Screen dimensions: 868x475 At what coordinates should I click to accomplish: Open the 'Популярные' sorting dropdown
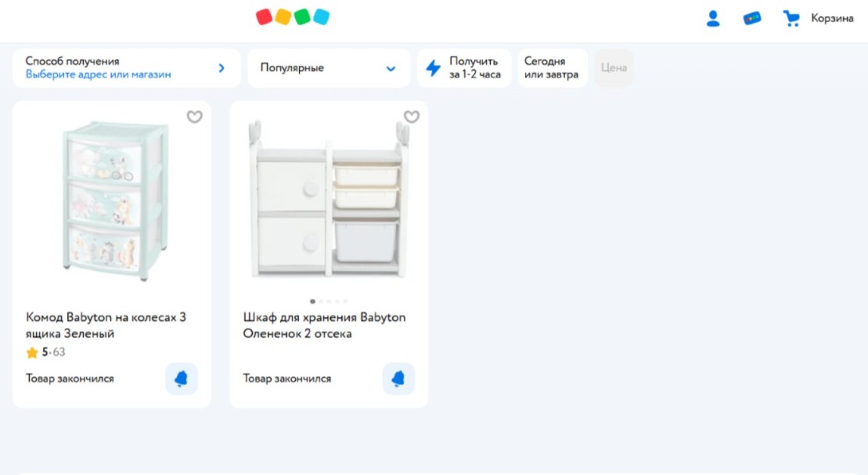329,68
